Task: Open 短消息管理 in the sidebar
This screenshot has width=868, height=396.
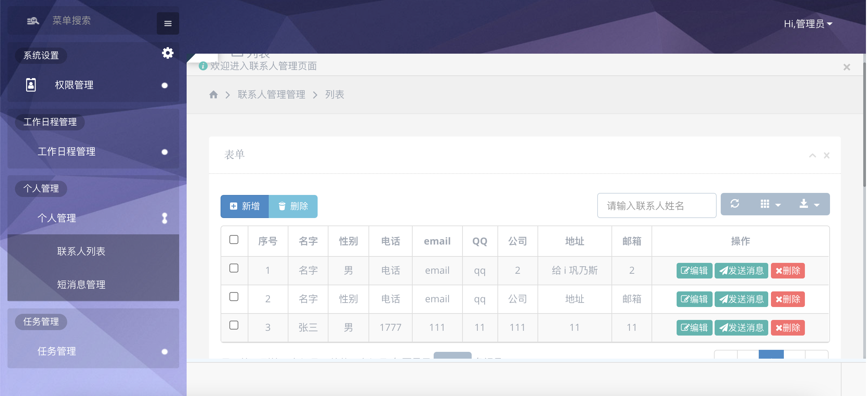Action: tap(81, 284)
